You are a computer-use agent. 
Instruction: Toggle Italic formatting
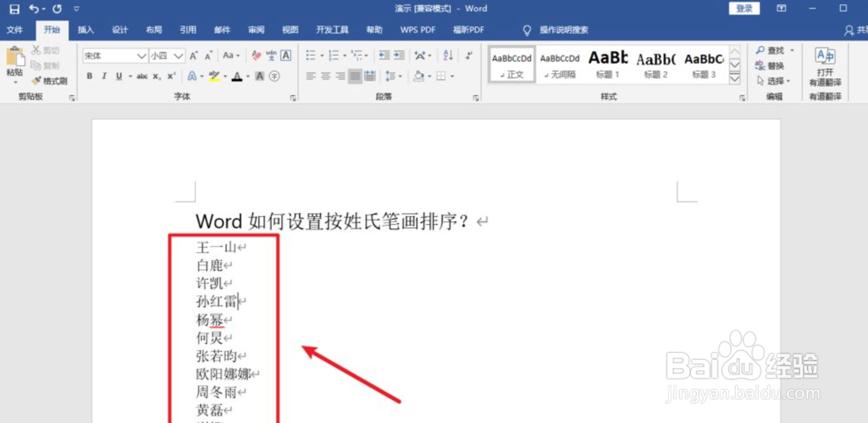(x=104, y=76)
